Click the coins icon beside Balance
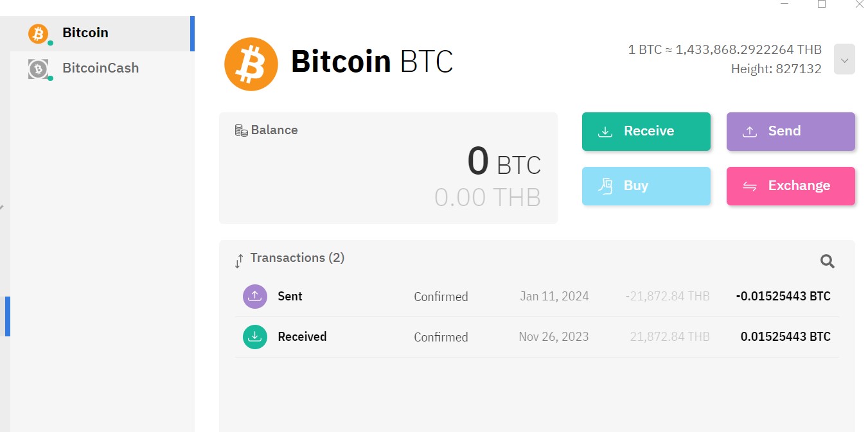Screen dimensions: 868x432 coord(242,130)
